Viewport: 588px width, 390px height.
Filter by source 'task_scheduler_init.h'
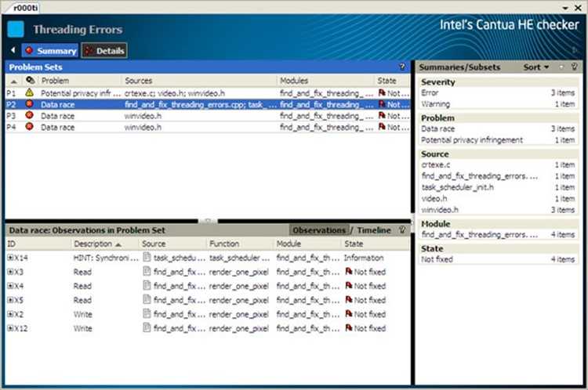[498, 187]
